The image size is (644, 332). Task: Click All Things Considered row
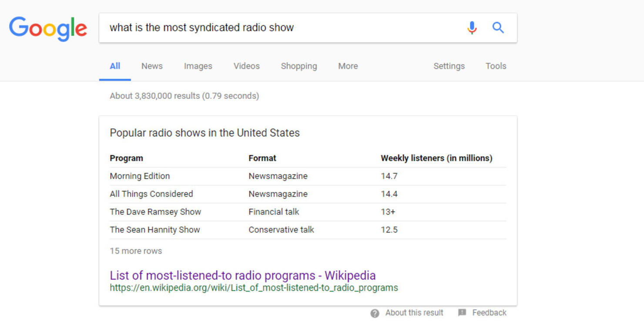tap(308, 194)
